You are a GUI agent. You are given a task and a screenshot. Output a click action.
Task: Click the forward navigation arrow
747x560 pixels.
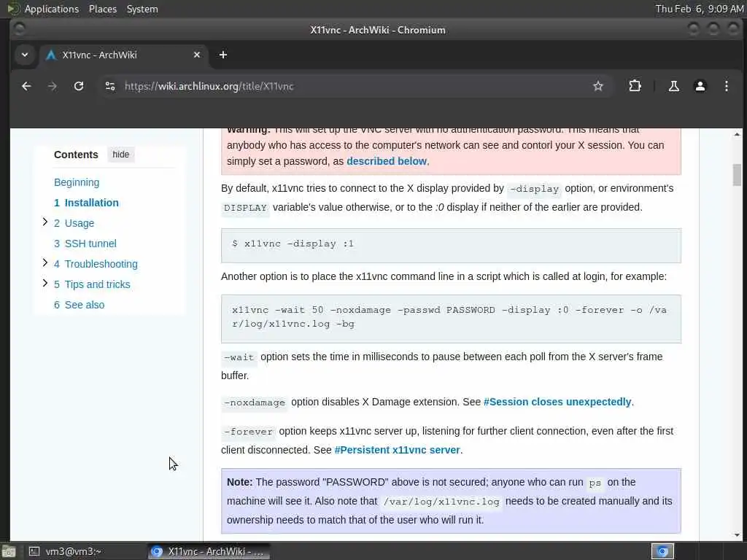(53, 86)
